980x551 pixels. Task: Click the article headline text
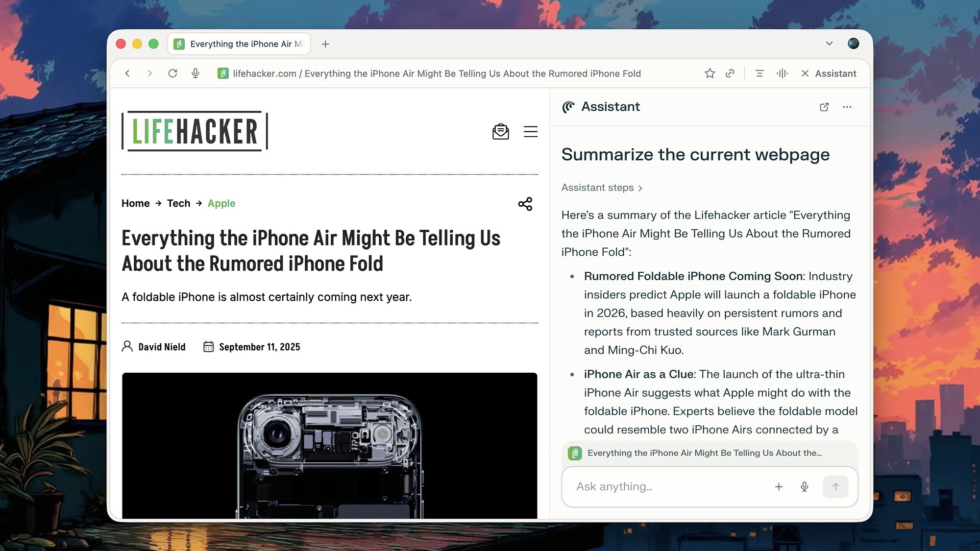coord(311,251)
